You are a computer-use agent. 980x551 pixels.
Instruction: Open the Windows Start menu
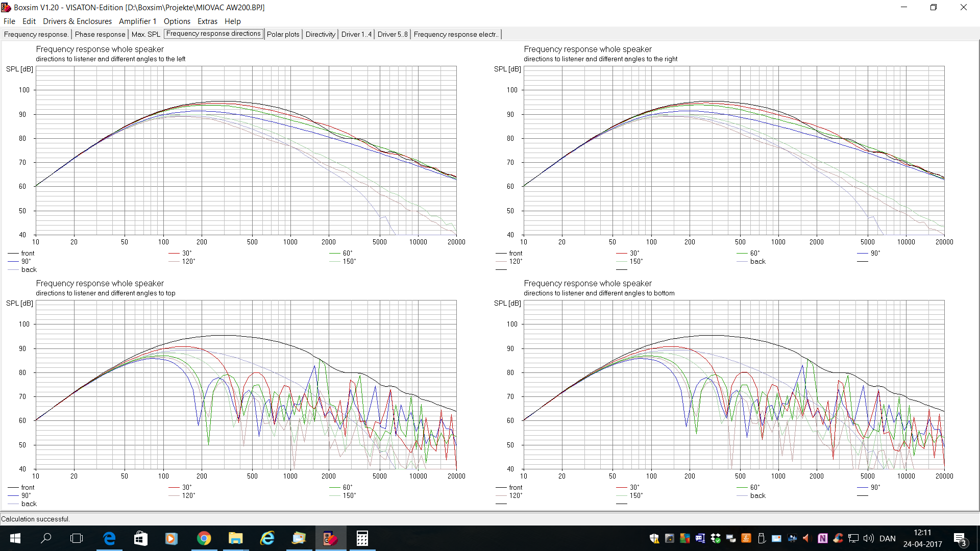coord(15,538)
